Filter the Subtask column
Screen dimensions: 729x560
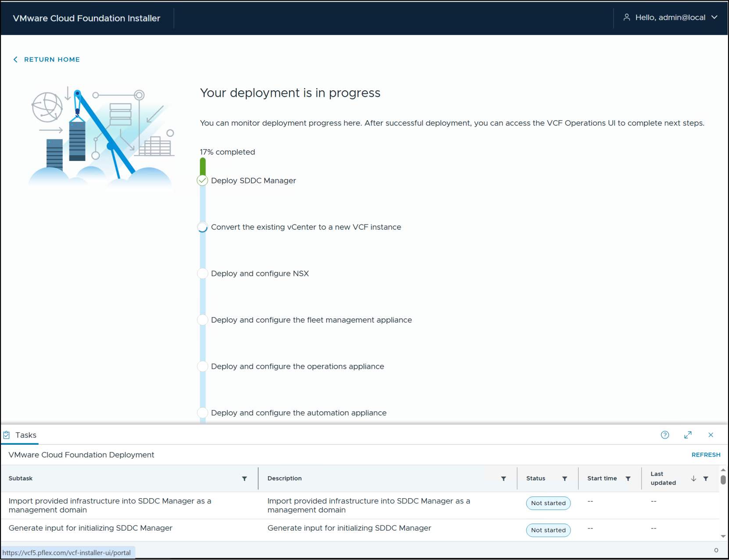pyautogui.click(x=244, y=479)
